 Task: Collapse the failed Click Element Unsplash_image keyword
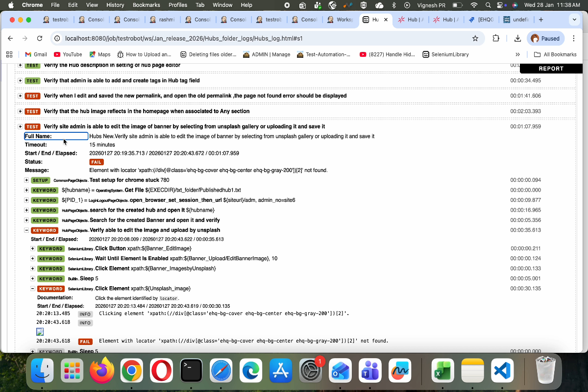(33, 289)
